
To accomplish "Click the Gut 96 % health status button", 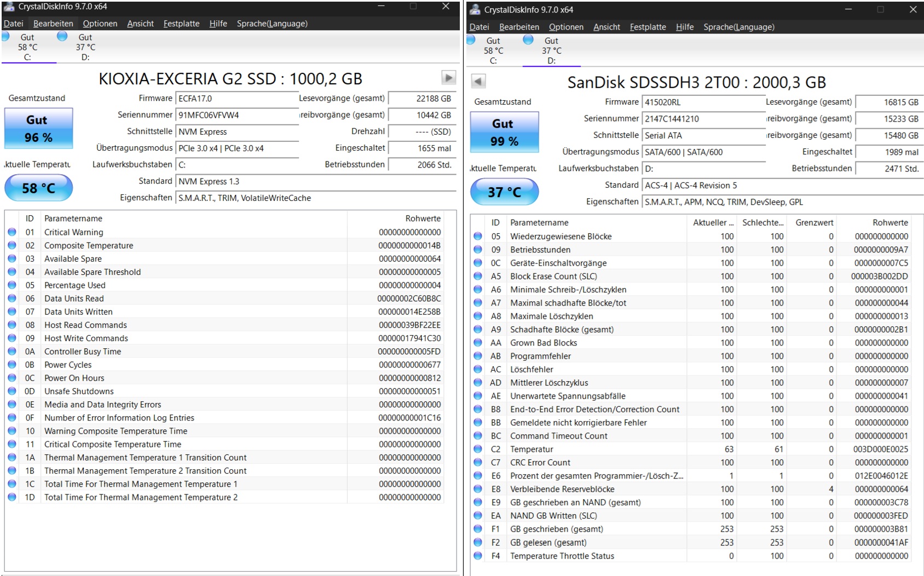I will click(x=38, y=128).
